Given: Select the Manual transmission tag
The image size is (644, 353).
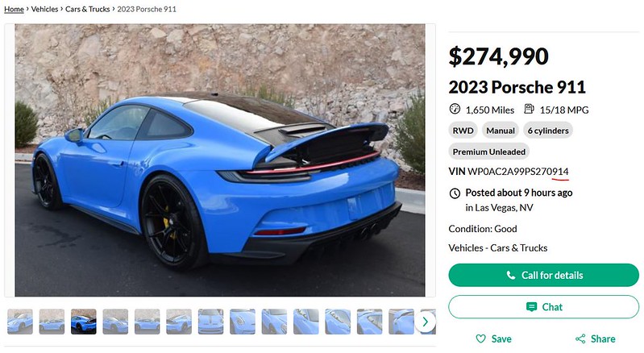Looking at the screenshot, I should pos(501,131).
